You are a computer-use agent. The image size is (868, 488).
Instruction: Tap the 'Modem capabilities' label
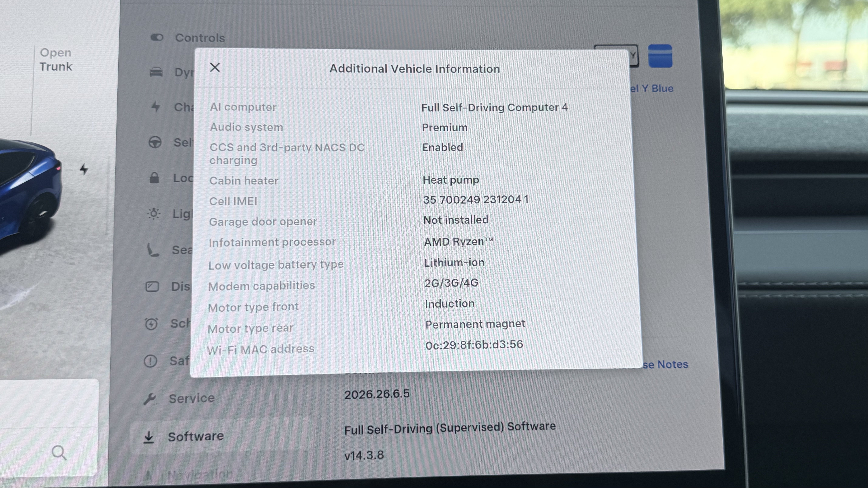pyautogui.click(x=262, y=286)
